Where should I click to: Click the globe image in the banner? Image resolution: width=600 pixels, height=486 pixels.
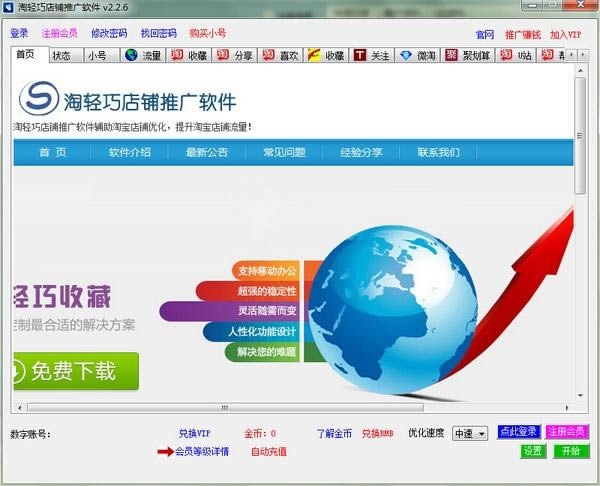click(x=393, y=310)
